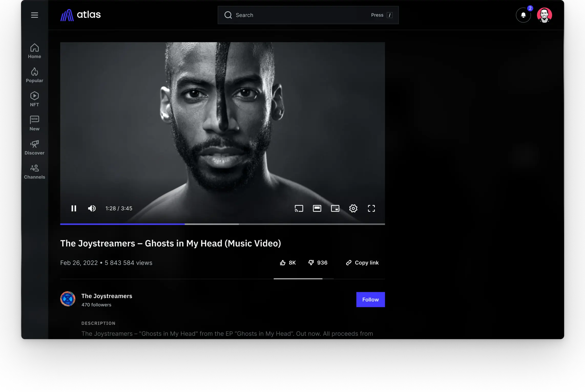Click the Atlas logo
The image size is (585, 392).
pos(80,15)
